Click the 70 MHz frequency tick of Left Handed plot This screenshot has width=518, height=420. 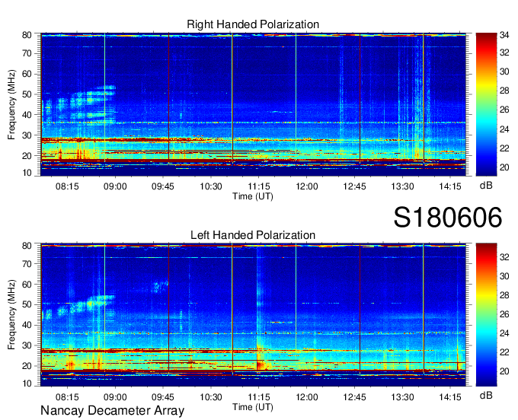click(27, 263)
